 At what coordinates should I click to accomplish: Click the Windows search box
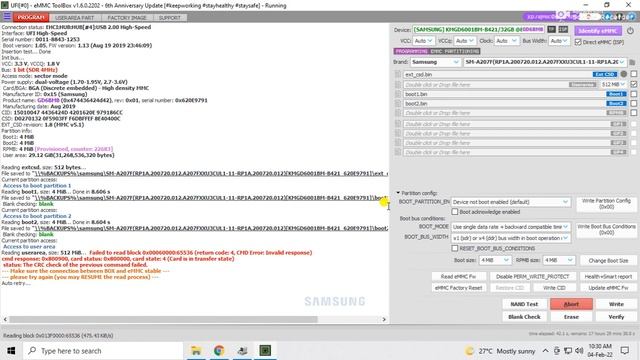[102, 351]
